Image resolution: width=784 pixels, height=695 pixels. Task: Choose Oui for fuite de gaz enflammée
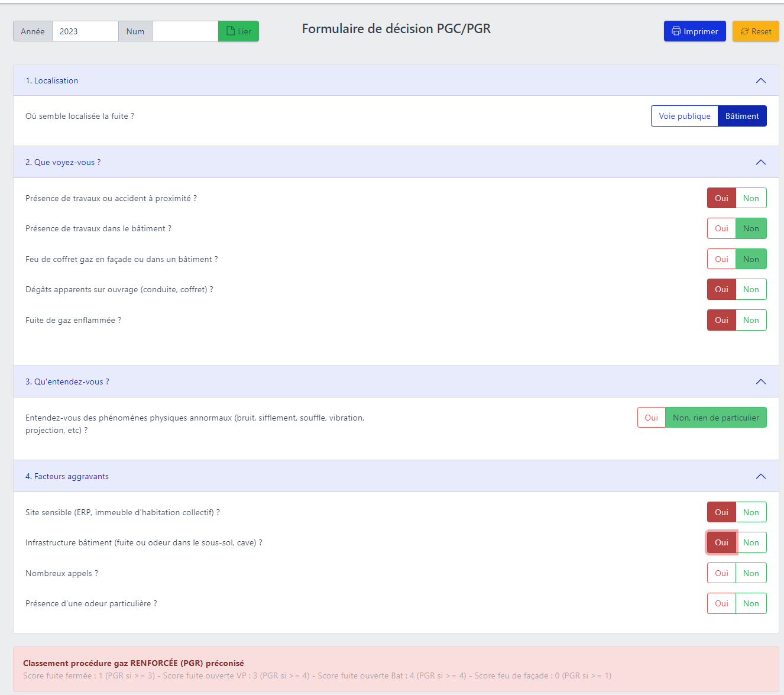[721, 320]
